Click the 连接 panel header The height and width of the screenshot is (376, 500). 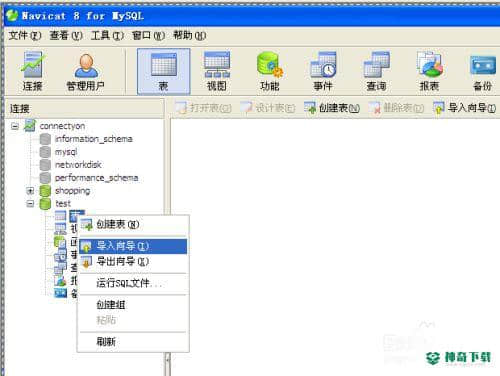(x=85, y=108)
